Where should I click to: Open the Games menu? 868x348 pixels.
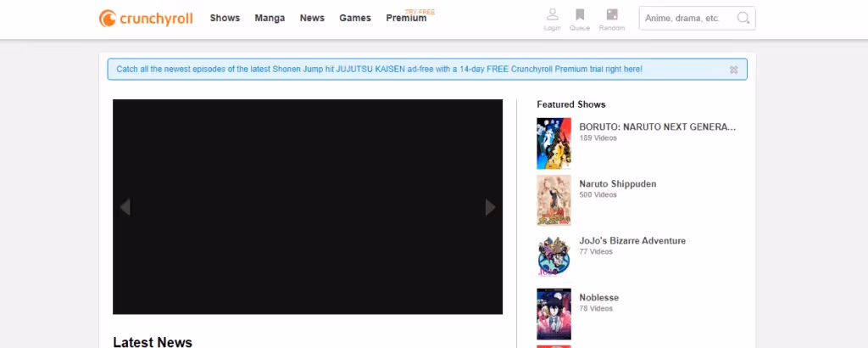pos(355,18)
